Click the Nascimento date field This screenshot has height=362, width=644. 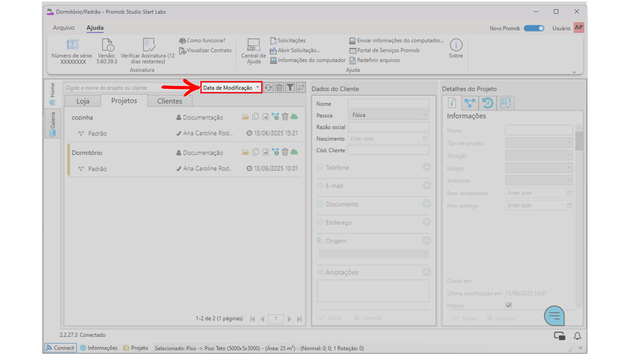(x=388, y=138)
